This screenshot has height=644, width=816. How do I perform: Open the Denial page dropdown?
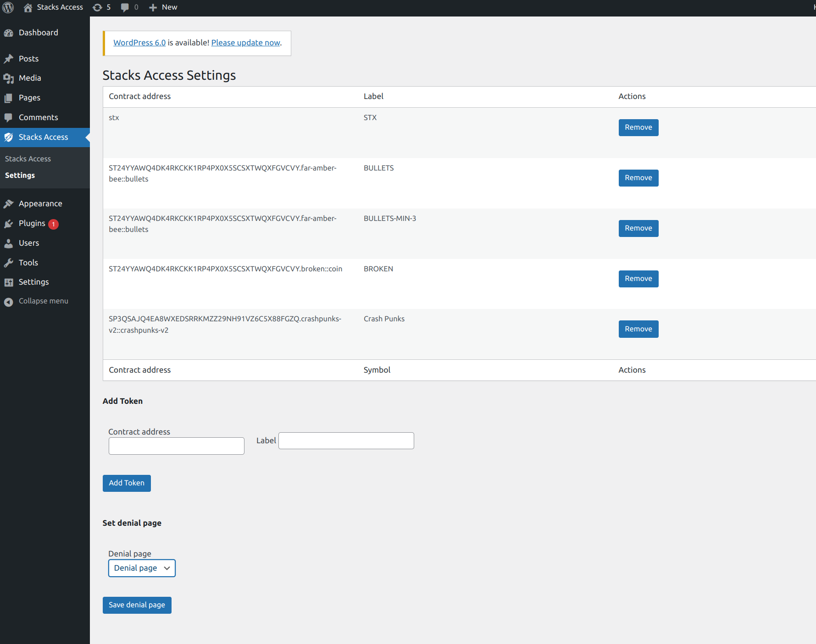pos(142,568)
